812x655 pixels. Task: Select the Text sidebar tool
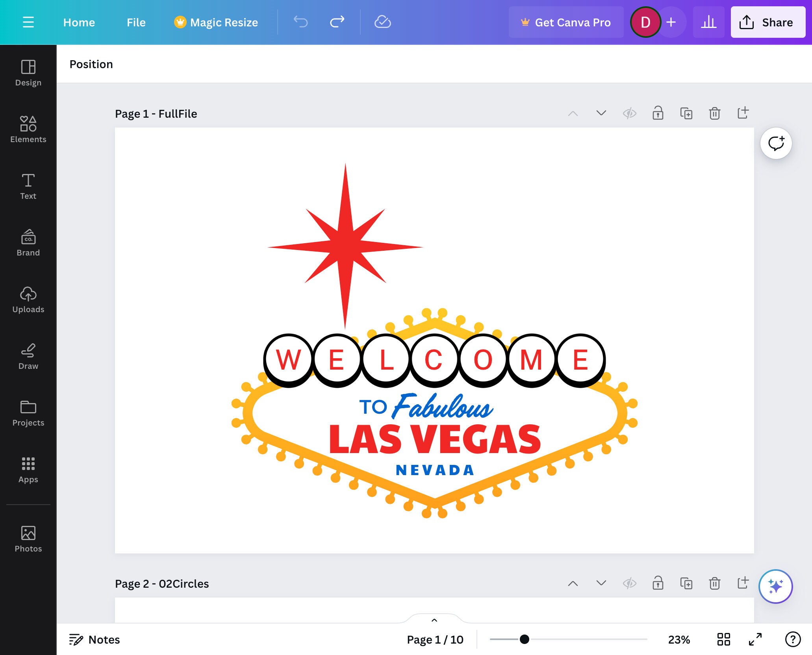(28, 185)
